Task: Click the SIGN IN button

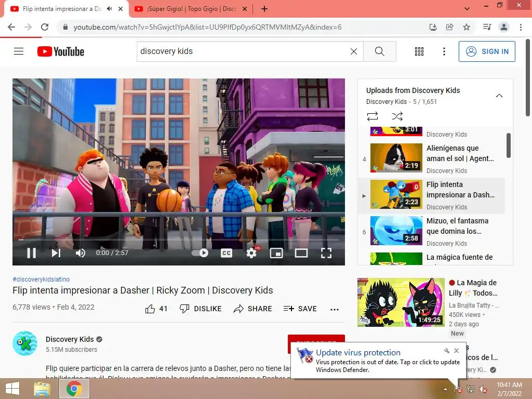Action: click(487, 51)
